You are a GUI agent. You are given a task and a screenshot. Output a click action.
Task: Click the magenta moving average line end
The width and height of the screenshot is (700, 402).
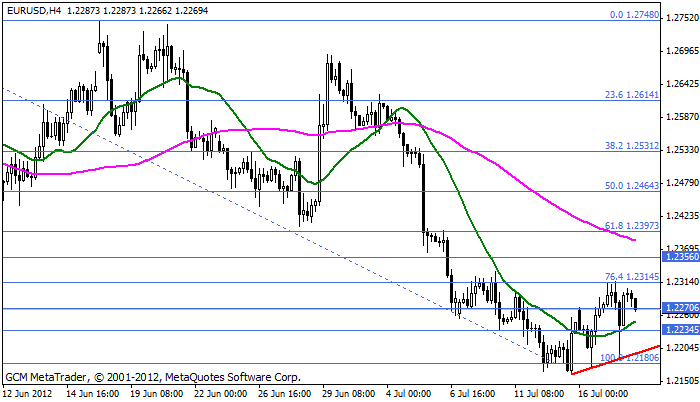click(x=633, y=240)
